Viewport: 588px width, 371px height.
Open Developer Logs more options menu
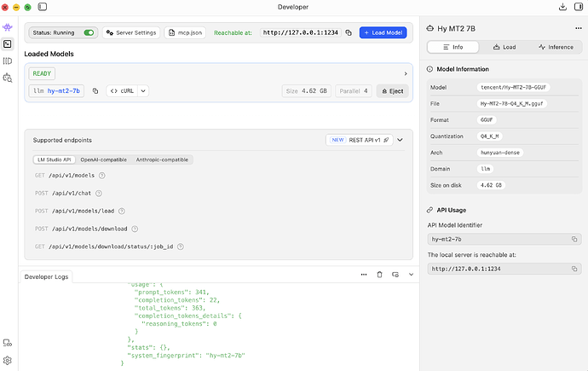364,275
